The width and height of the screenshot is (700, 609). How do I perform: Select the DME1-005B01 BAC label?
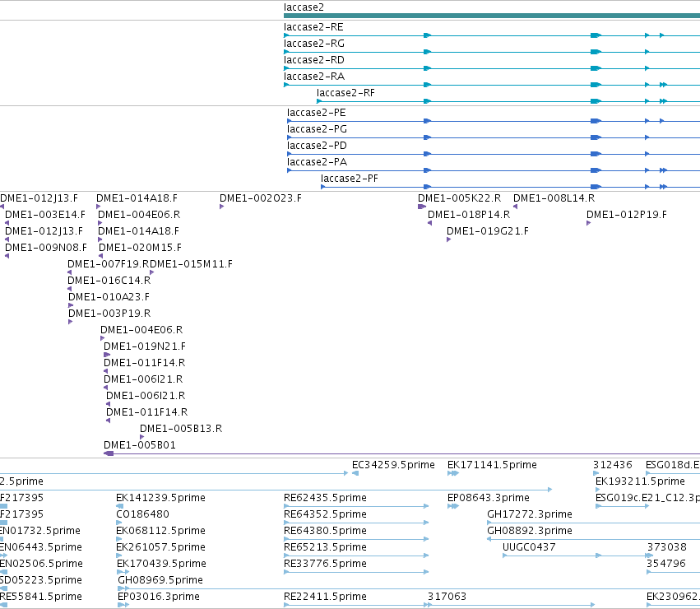140,445
